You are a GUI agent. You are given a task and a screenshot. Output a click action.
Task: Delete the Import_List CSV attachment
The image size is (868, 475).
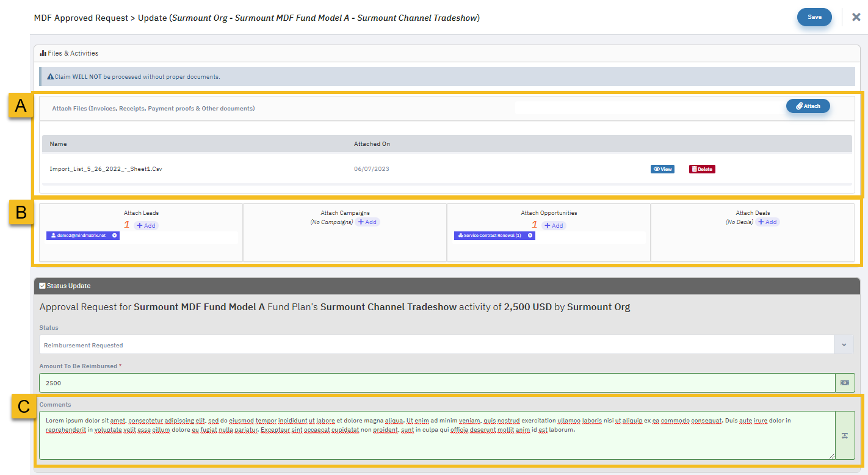pos(702,169)
